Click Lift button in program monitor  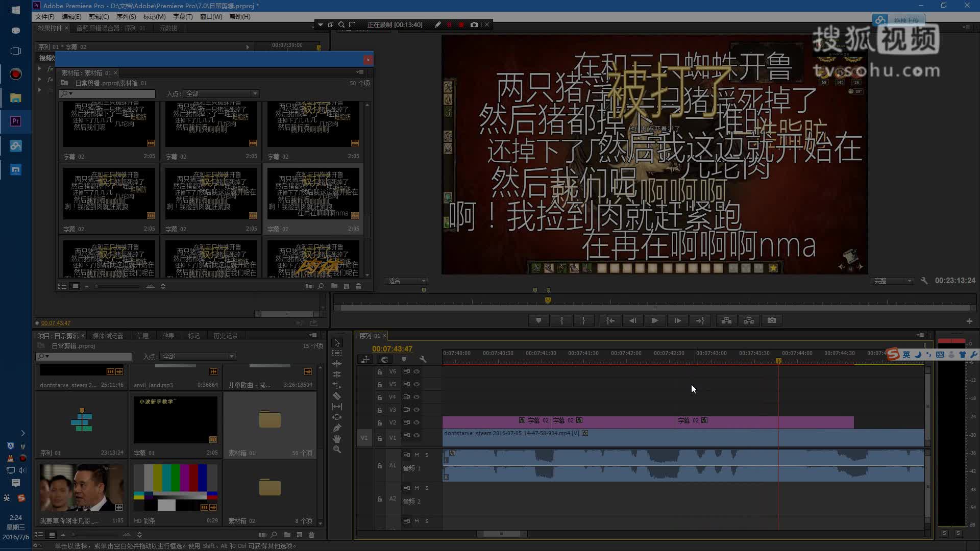[726, 320]
